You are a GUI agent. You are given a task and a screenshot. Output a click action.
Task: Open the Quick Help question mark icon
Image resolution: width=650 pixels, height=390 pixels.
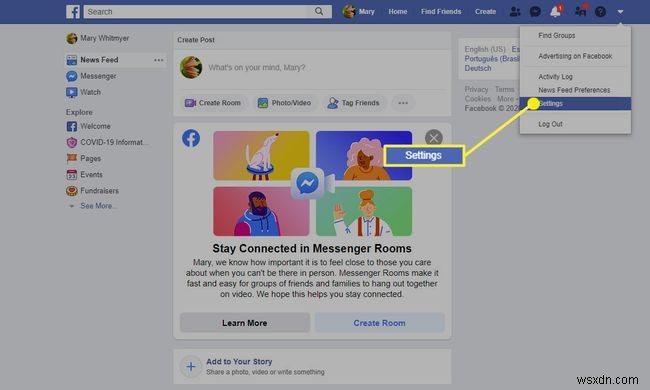pyautogui.click(x=600, y=12)
